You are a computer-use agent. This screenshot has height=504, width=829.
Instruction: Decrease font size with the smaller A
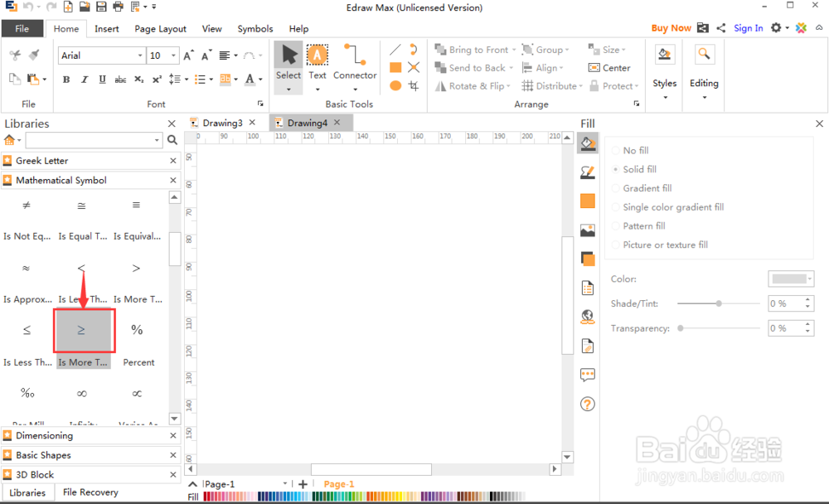pyautogui.click(x=206, y=56)
